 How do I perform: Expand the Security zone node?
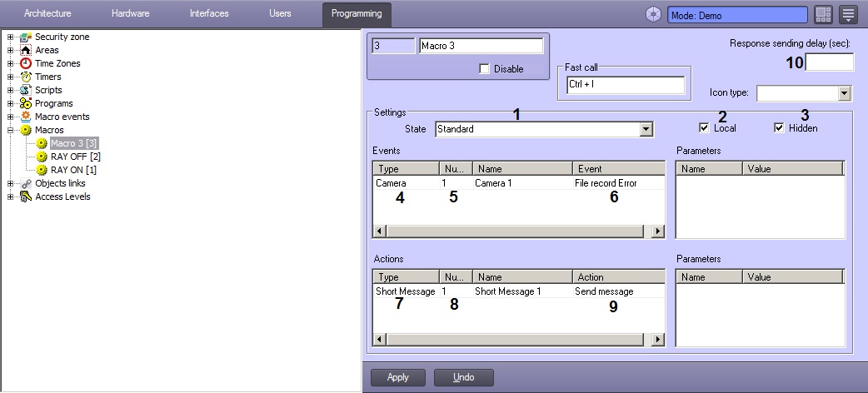click(10, 37)
